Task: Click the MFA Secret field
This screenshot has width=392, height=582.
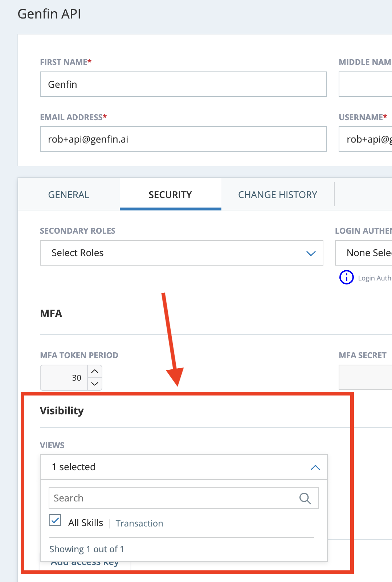Action: tap(366, 377)
